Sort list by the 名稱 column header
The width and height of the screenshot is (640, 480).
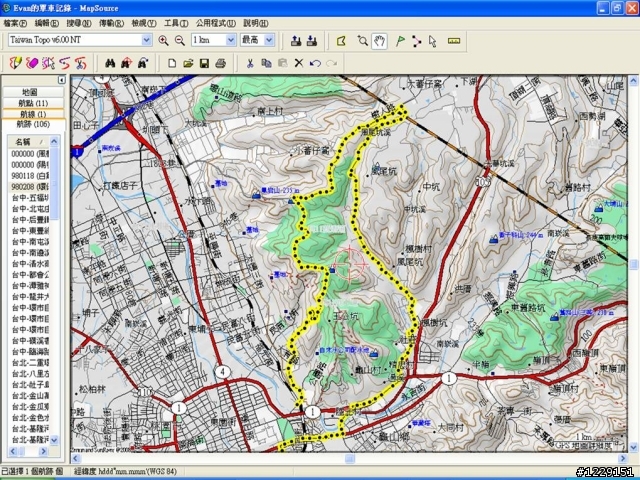(29, 142)
